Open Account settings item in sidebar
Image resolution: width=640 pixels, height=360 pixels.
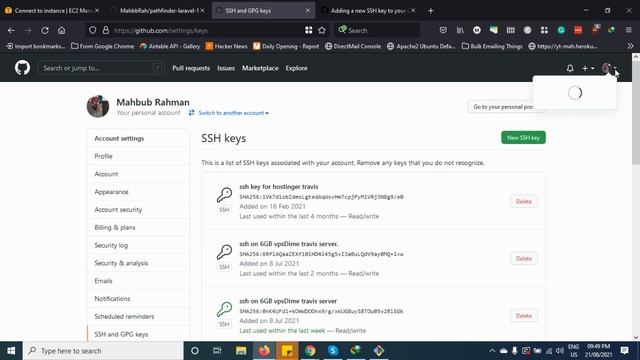(x=138, y=174)
